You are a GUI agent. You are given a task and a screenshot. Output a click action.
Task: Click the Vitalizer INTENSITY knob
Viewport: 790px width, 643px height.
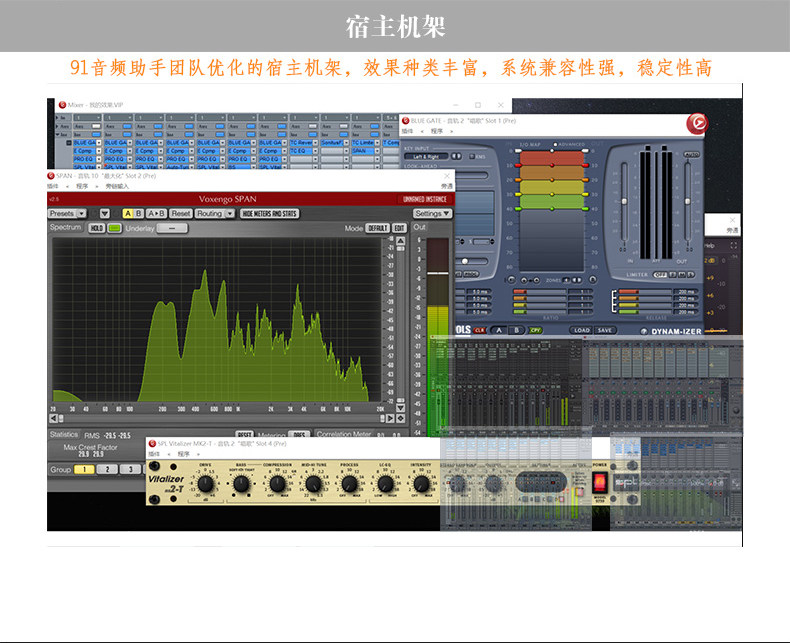[x=421, y=484]
